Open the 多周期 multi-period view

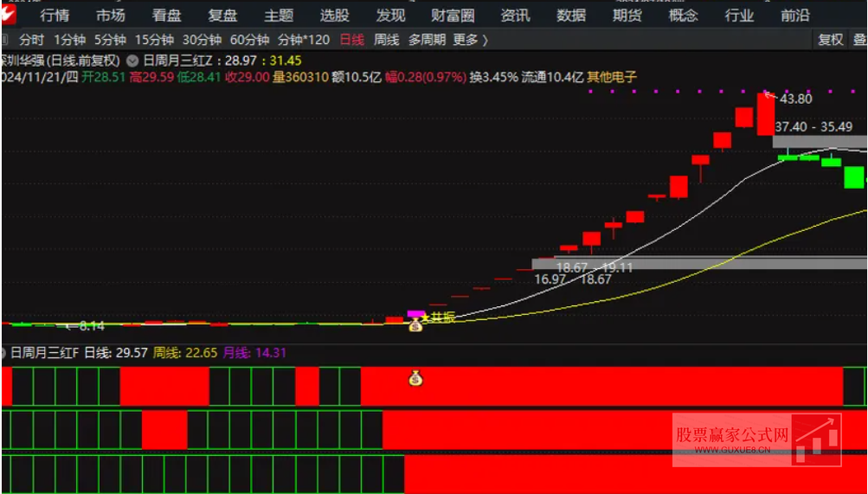click(x=427, y=40)
